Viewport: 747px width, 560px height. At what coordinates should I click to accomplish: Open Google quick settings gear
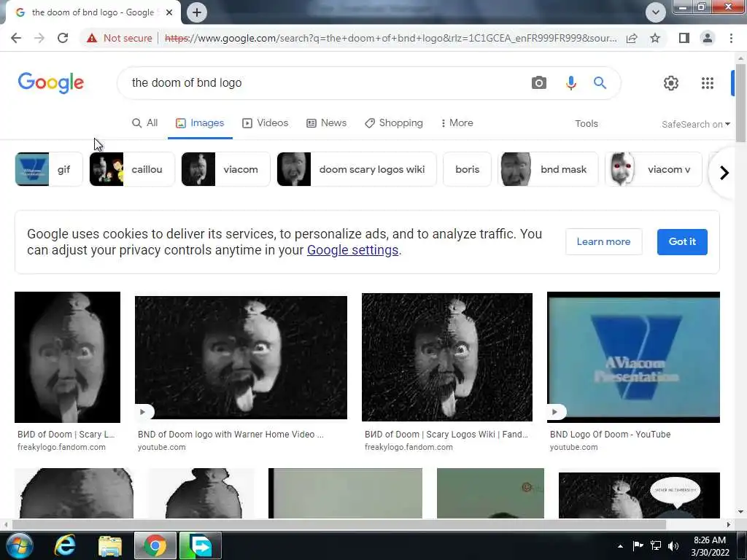(671, 83)
